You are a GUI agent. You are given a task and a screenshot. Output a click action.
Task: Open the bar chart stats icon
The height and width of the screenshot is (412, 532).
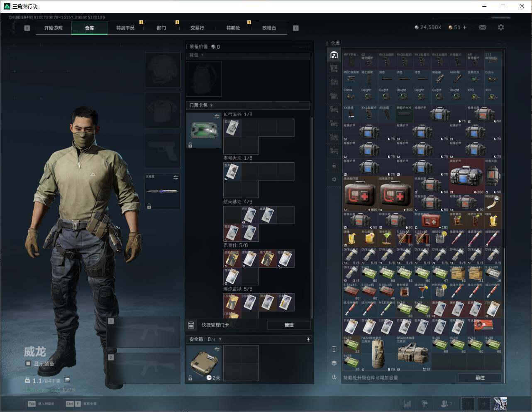tap(408, 404)
